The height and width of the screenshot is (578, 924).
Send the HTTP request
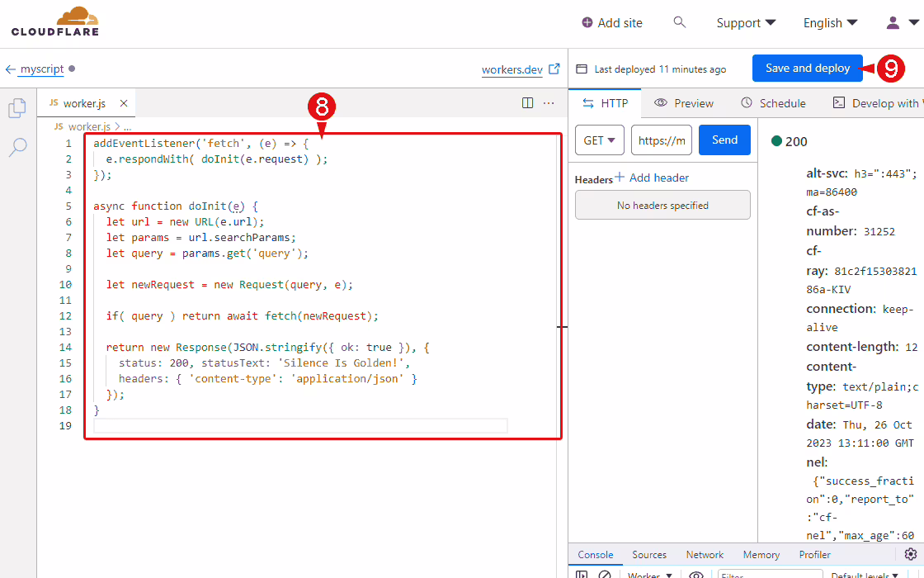724,140
